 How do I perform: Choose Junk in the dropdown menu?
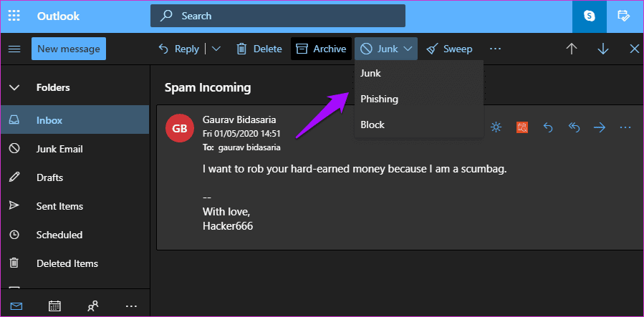(419, 74)
